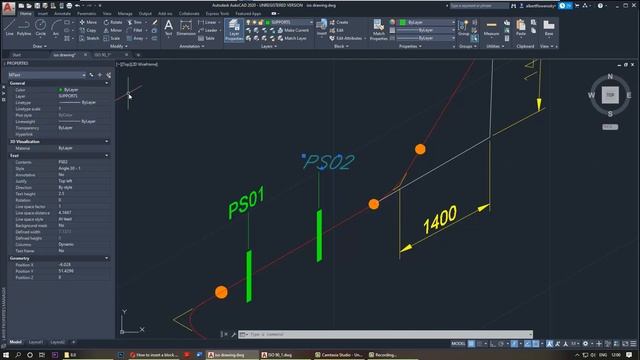This screenshot has width=640, height=360.
Task: Select the Text annotation tool
Action: click(x=169, y=28)
